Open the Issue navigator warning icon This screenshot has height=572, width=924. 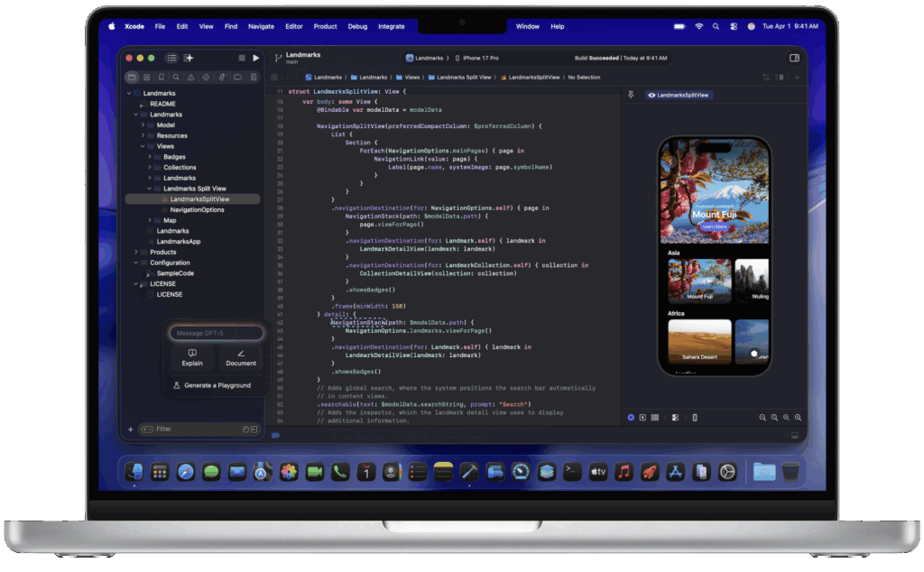coord(191,78)
